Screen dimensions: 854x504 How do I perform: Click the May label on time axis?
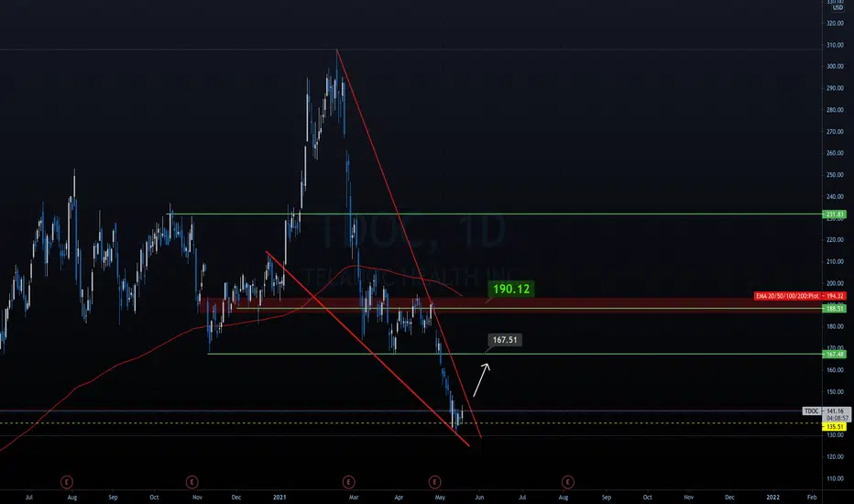coord(440,497)
